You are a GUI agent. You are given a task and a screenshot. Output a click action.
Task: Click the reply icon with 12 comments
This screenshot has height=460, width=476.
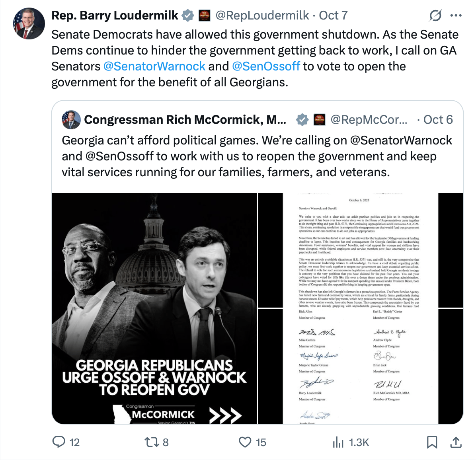click(x=66, y=442)
